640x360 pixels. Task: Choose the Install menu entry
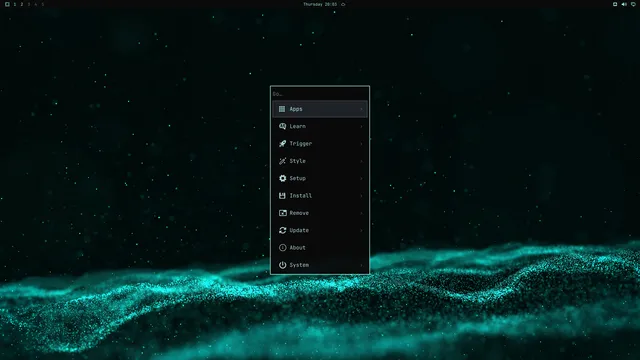pyautogui.click(x=320, y=196)
